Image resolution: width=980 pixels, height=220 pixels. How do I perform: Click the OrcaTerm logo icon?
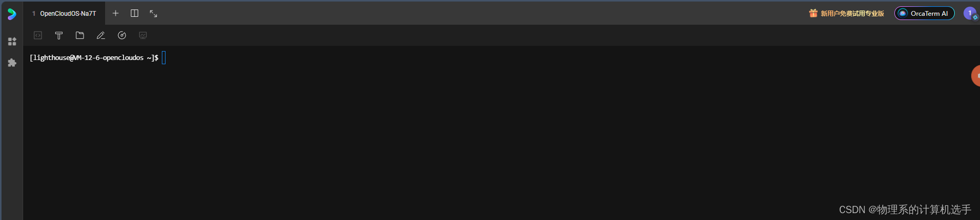tap(12, 14)
